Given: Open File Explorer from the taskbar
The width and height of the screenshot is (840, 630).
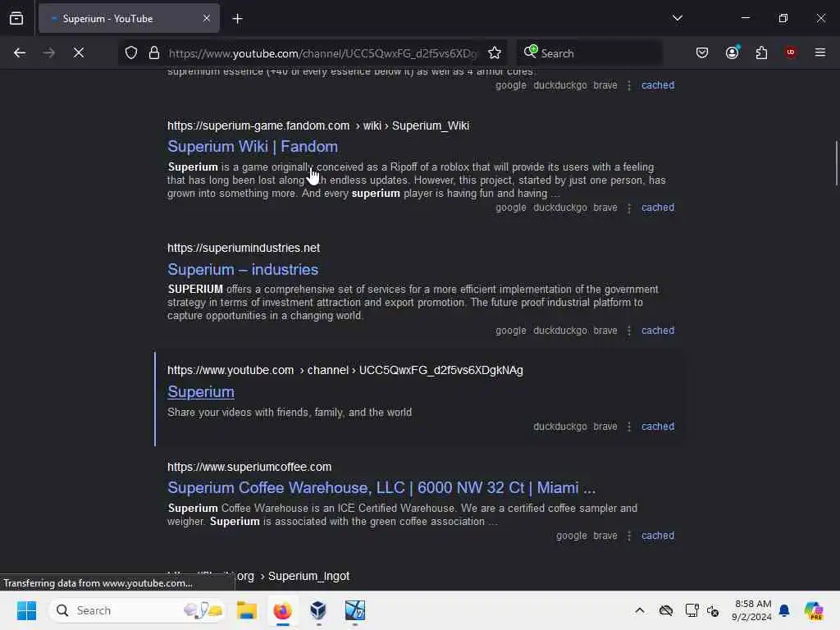Looking at the screenshot, I should click(246, 610).
